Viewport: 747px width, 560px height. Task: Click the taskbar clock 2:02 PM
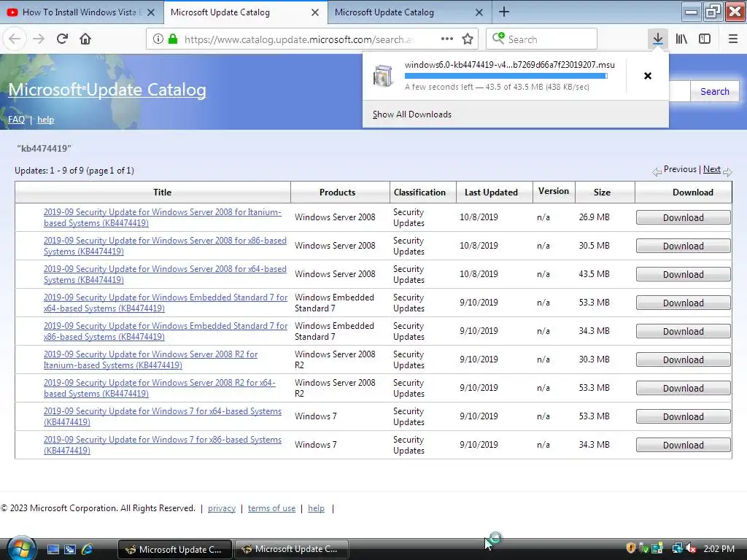point(719,549)
